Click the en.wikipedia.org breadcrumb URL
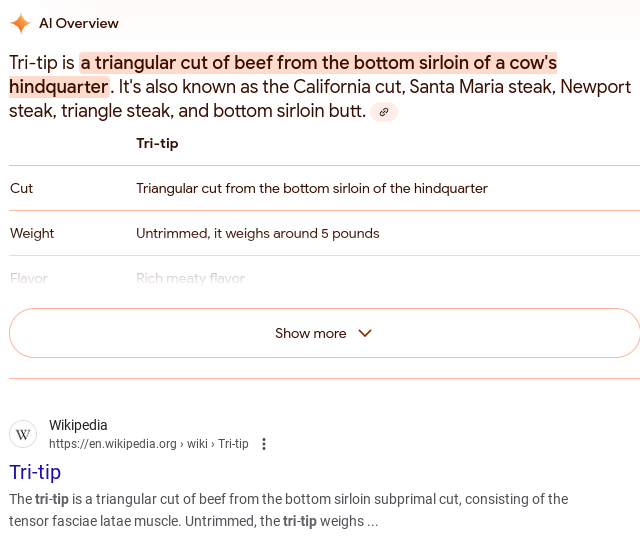 click(149, 444)
